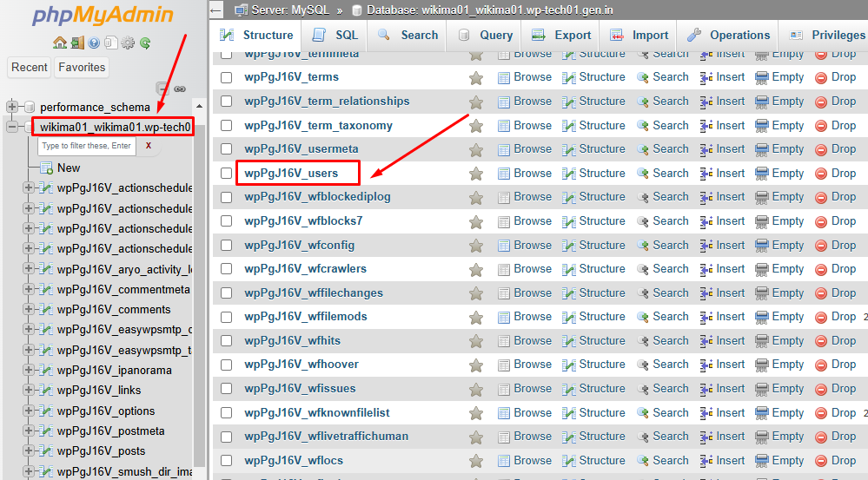This screenshot has width=868, height=480.
Task: Expand wpPgJ16V_commentmeta tree node
Action: (28, 289)
